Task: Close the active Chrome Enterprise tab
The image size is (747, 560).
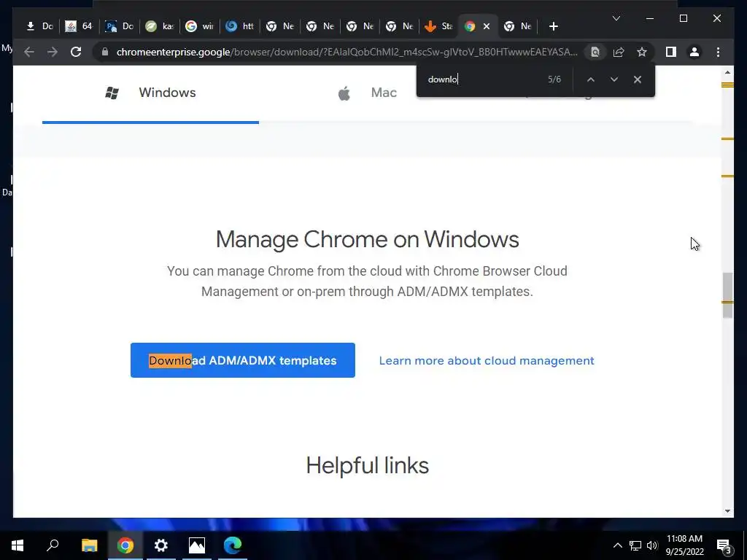Action: [487, 27]
